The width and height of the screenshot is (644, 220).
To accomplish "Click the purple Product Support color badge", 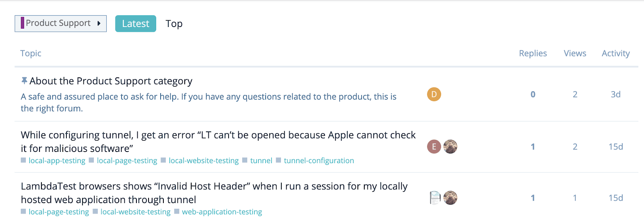I will 23,23.
